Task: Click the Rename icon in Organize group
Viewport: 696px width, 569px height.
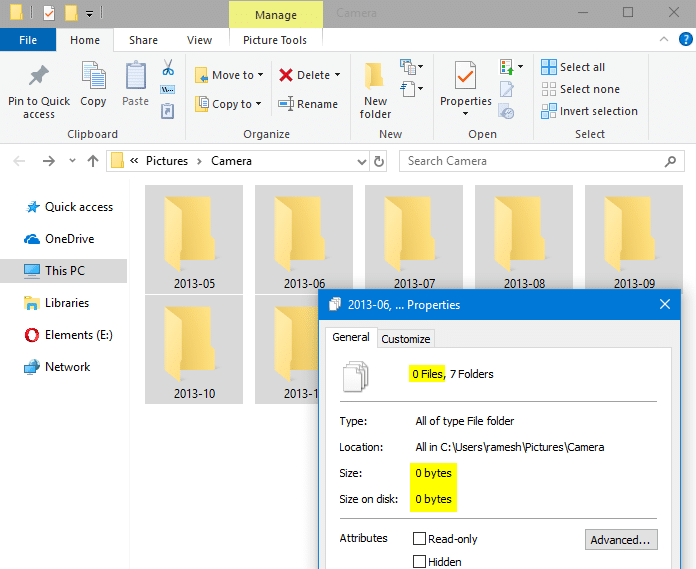Action: 286,104
